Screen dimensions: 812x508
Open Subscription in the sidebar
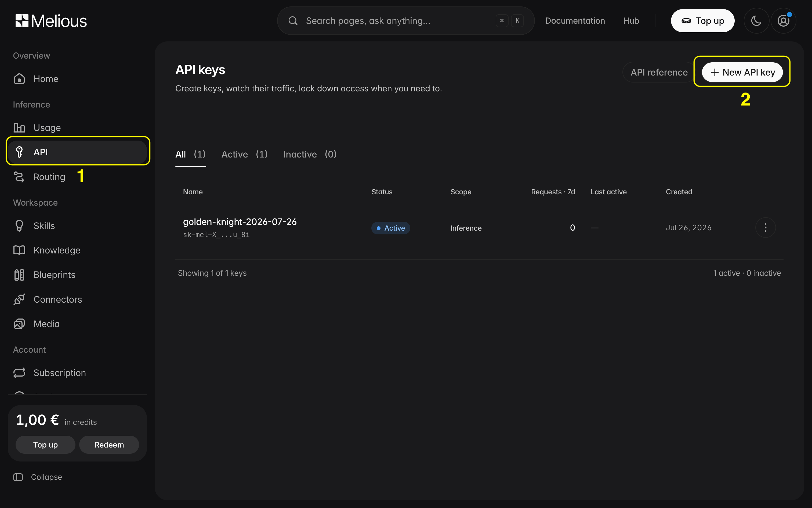[x=77, y=373]
